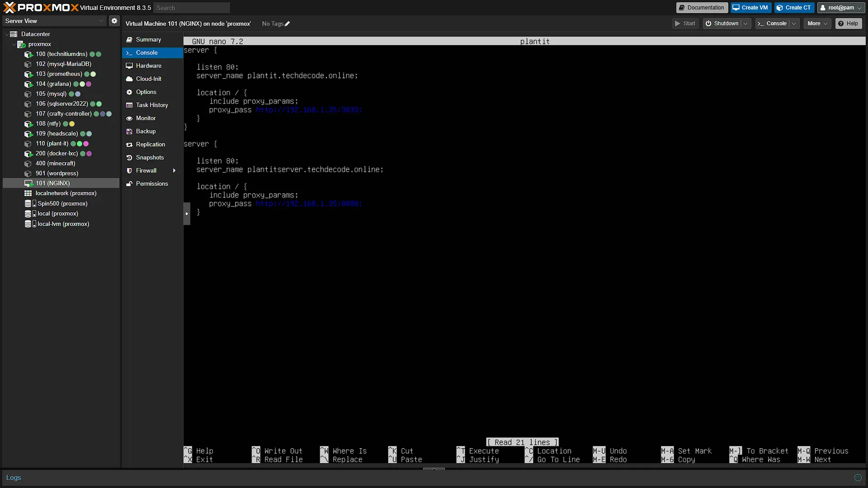This screenshot has height=488, width=868.
Task: Click the Start button
Action: [685, 23]
